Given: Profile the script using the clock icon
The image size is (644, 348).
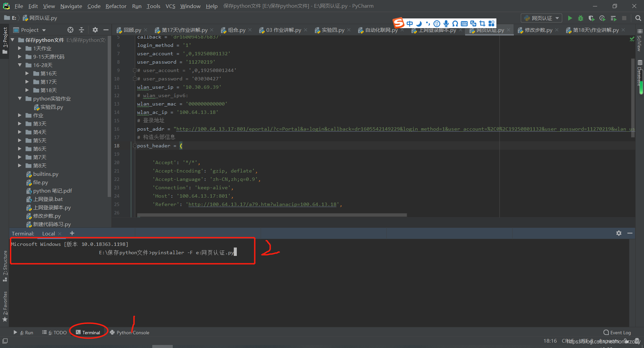Looking at the screenshot, I should (602, 18).
